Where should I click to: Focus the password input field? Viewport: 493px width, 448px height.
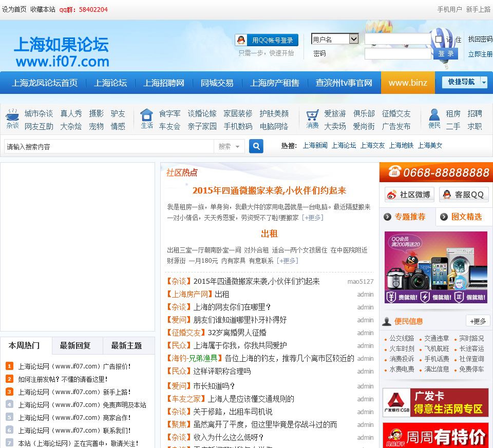[x=397, y=54]
